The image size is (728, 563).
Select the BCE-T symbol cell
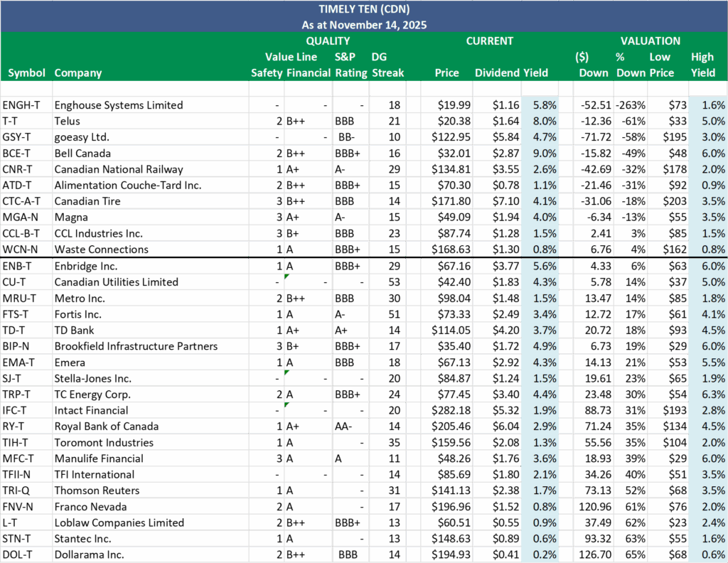pyautogui.click(x=26, y=153)
